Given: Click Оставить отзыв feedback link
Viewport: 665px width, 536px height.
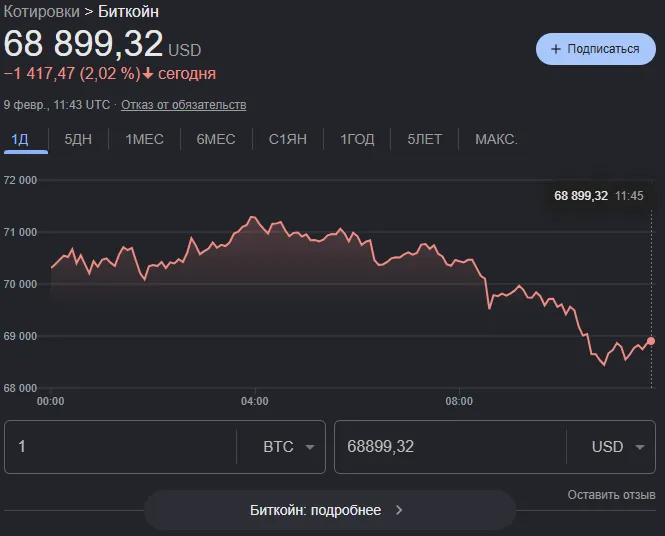Looking at the screenshot, I should (x=611, y=495).
